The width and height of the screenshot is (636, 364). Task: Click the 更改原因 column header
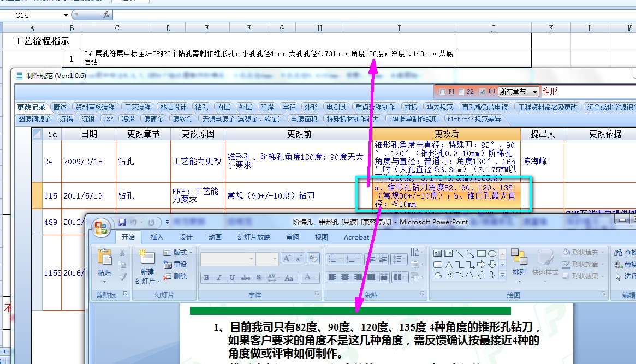[x=198, y=134]
